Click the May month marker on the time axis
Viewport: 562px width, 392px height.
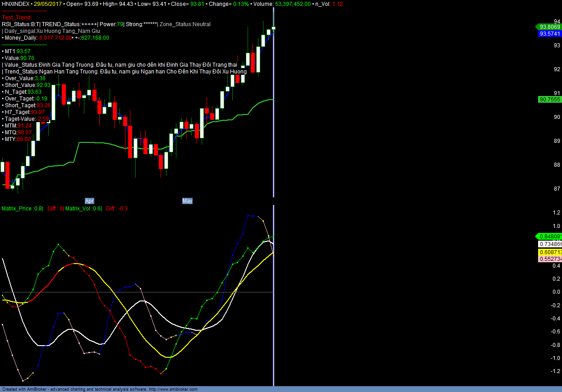(x=187, y=201)
